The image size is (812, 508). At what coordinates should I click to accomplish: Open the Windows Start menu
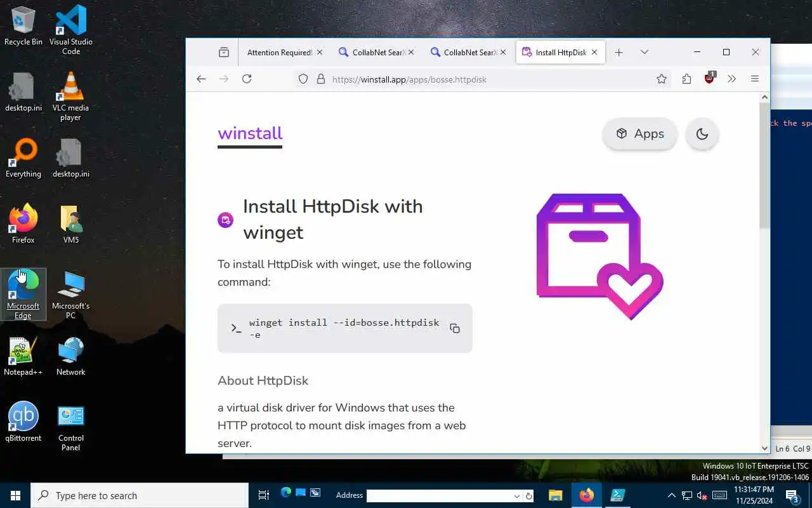(15, 496)
